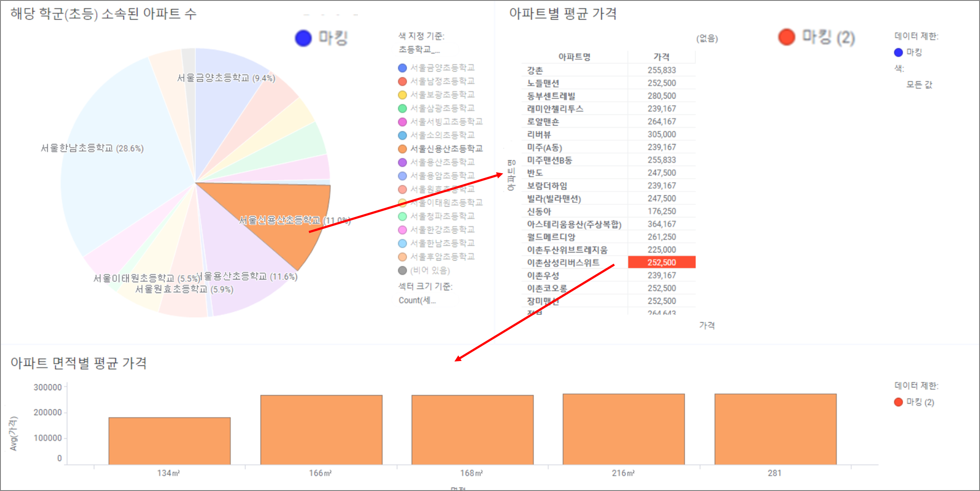The width and height of the screenshot is (980, 491).
Task: Select the highlighted 이촌삼성리버스위트 price cell
Action: coord(661,263)
